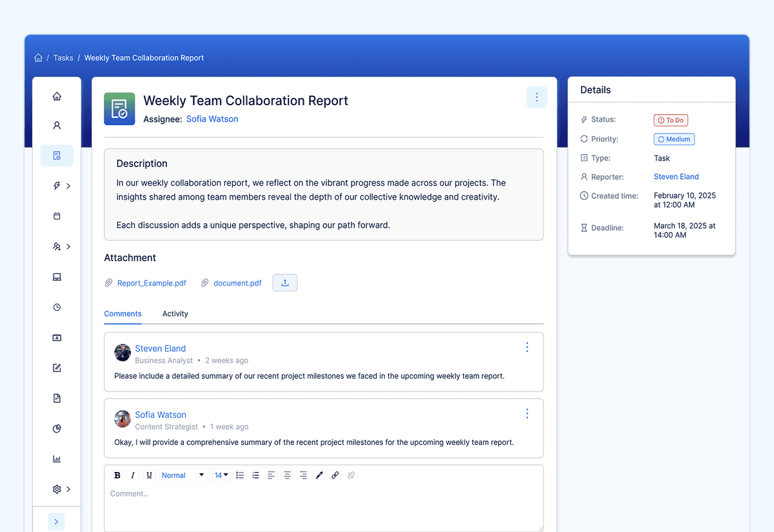774x532 pixels.
Task: Click Steven Eland's name in the comments
Action: [160, 349]
